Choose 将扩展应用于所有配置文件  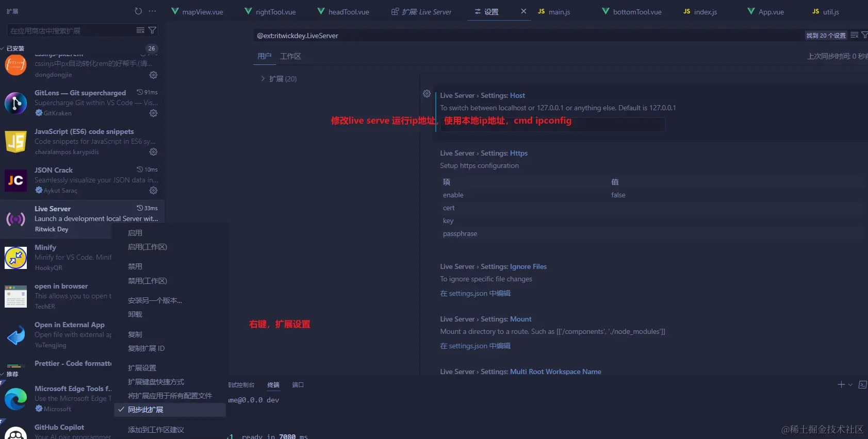[170, 396]
